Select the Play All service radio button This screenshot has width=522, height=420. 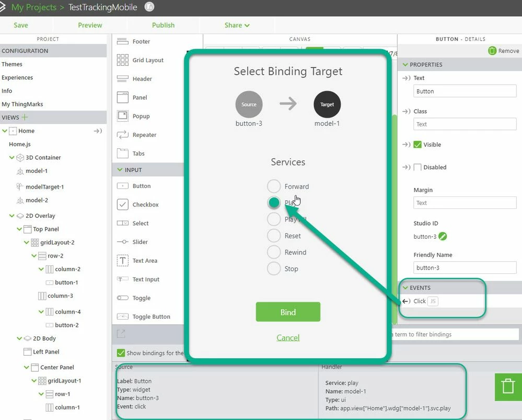coord(274,219)
